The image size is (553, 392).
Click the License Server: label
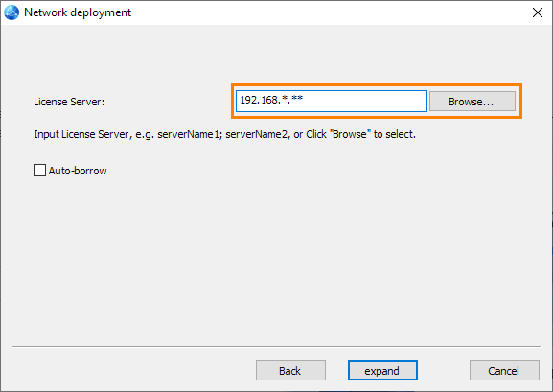pos(69,102)
